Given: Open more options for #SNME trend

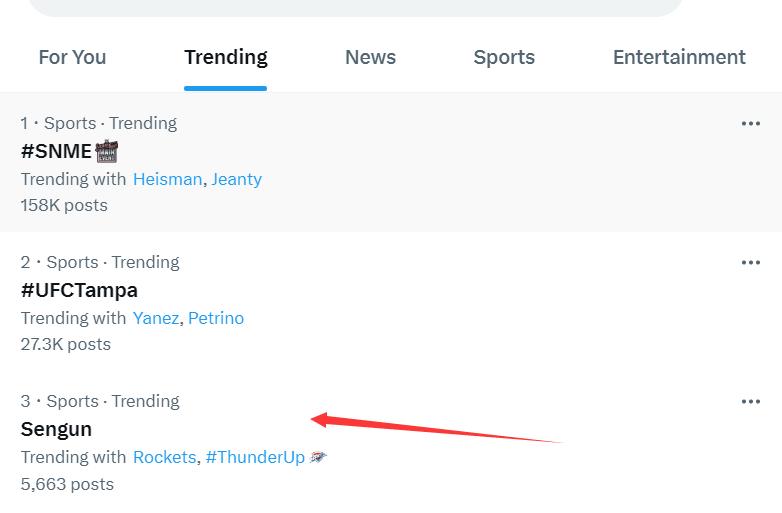Looking at the screenshot, I should 751,124.
